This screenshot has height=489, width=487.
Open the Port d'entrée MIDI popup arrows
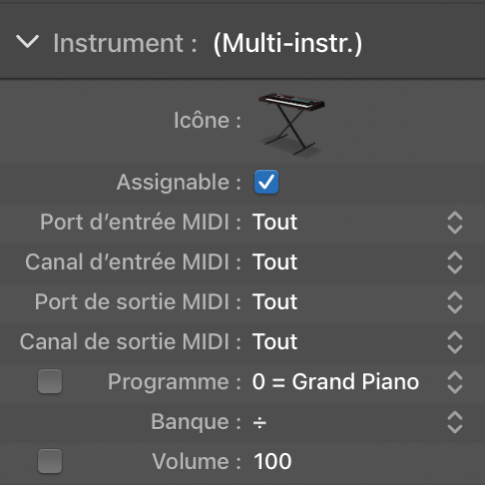click(x=455, y=222)
